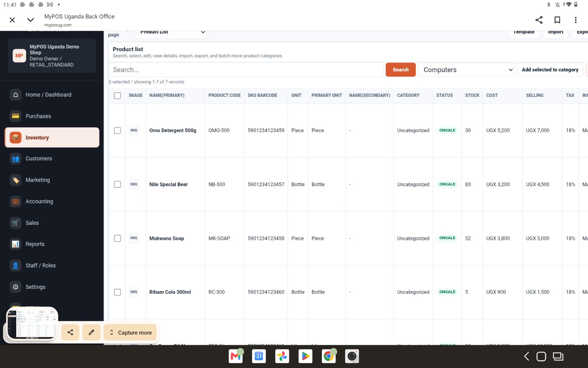The height and width of the screenshot is (368, 588).
Task: Click ONSALE status of Omo Detergent
Action: [447, 130]
